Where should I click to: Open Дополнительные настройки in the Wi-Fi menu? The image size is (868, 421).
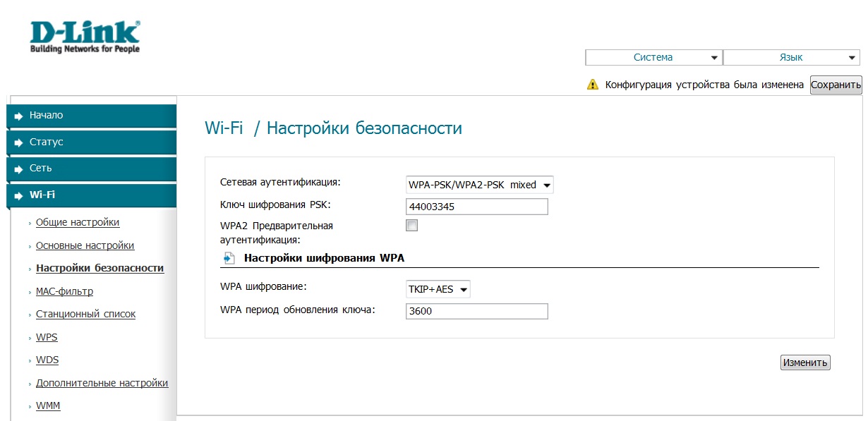(x=102, y=383)
